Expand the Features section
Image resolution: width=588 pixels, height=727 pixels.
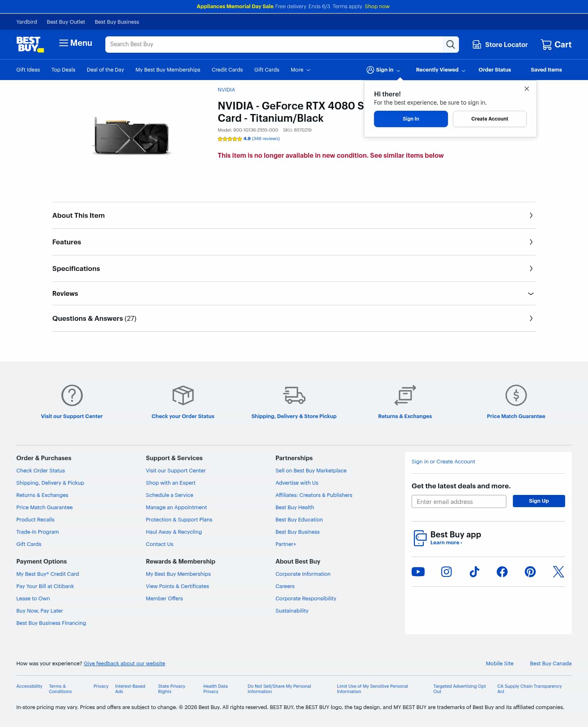(294, 242)
